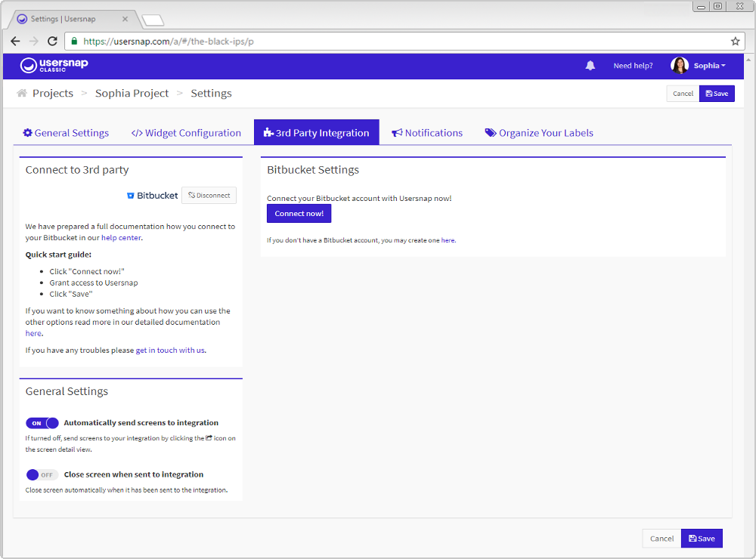Click the home icon in breadcrumb
Screen dimensions: 756x559
click(22, 93)
